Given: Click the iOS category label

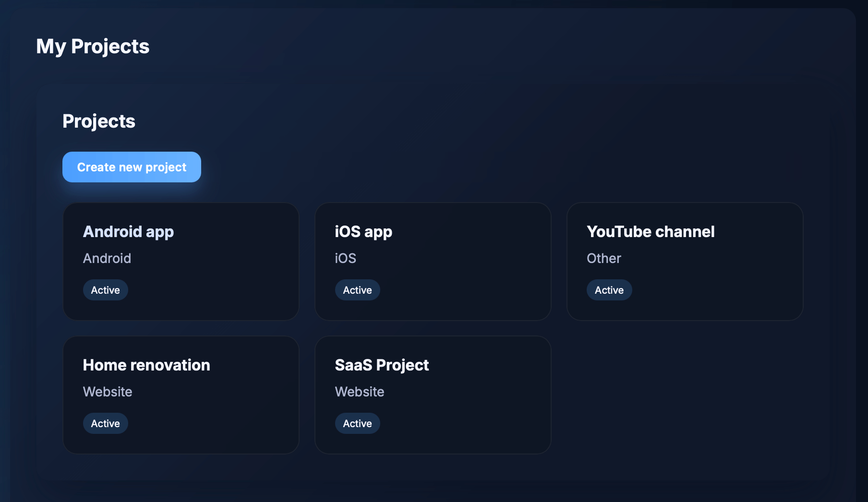Looking at the screenshot, I should pos(345,258).
